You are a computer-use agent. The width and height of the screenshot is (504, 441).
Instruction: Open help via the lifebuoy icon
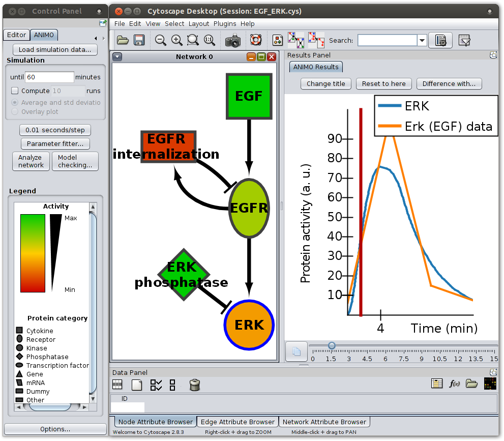click(255, 40)
